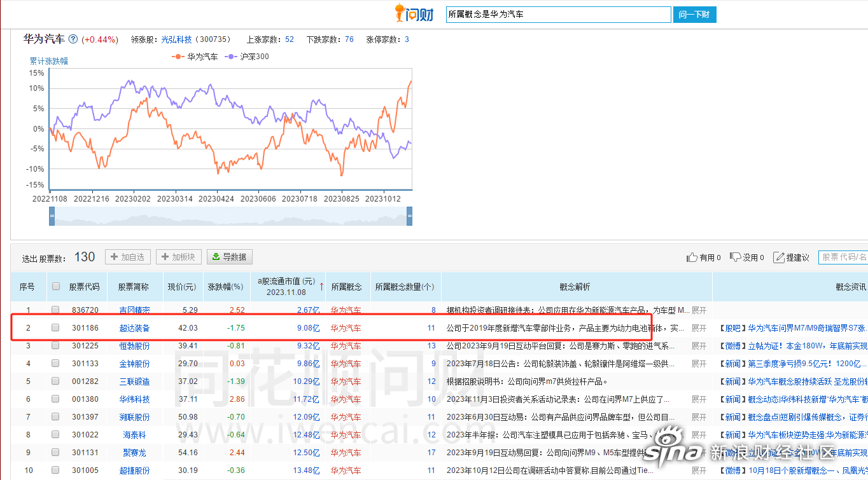Image resolution: width=868 pixels, height=480 pixels.
Task: Click the 下跌家数 value 76
Action: click(x=349, y=39)
